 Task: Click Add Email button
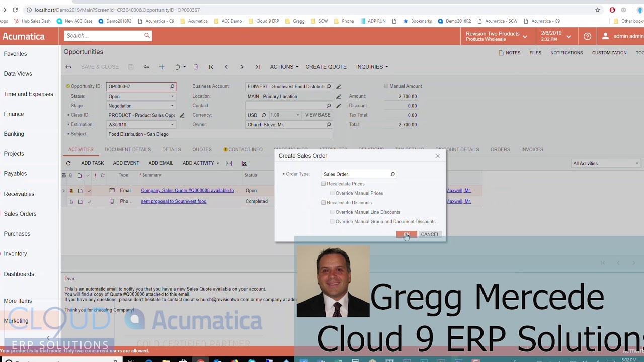(161, 163)
